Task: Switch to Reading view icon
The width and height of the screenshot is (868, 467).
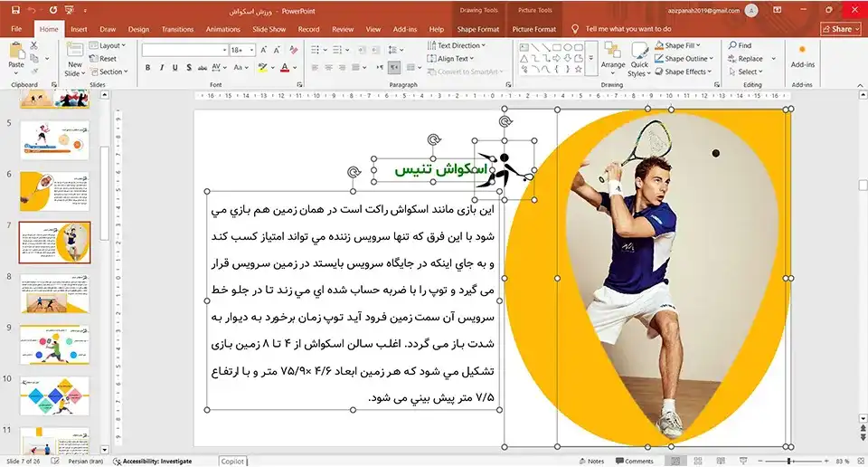Action: point(721,461)
